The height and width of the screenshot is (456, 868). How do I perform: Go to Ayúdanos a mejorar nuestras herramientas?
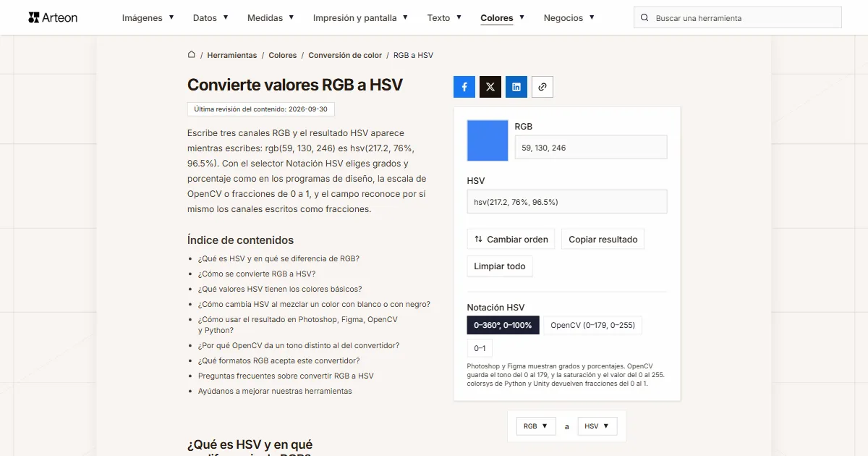(x=275, y=391)
